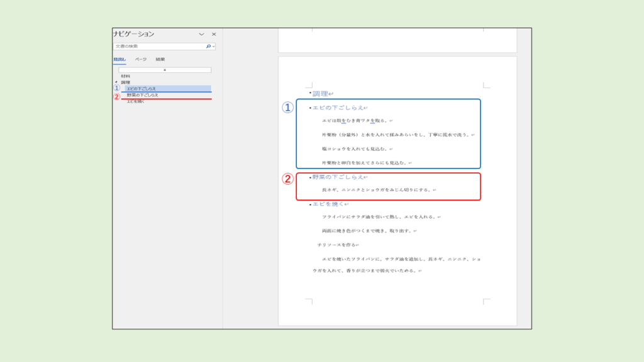Collapse the 調理 heading triangle
644x362 pixels.
pos(116,82)
